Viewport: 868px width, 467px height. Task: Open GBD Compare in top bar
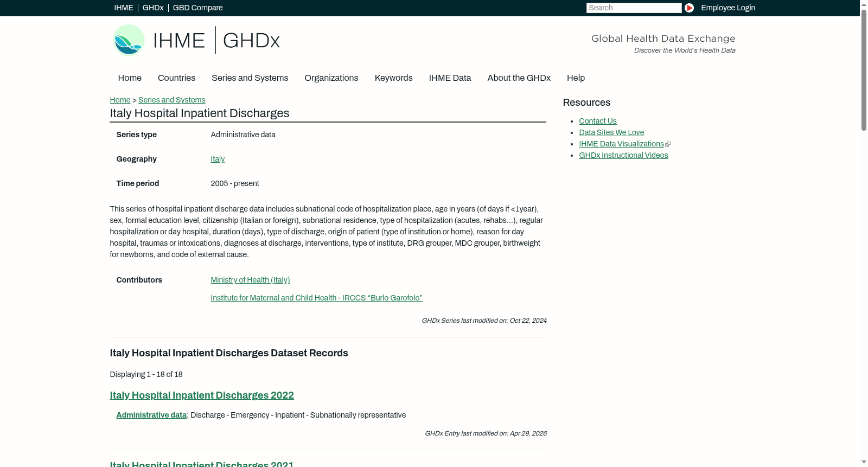coord(197,8)
